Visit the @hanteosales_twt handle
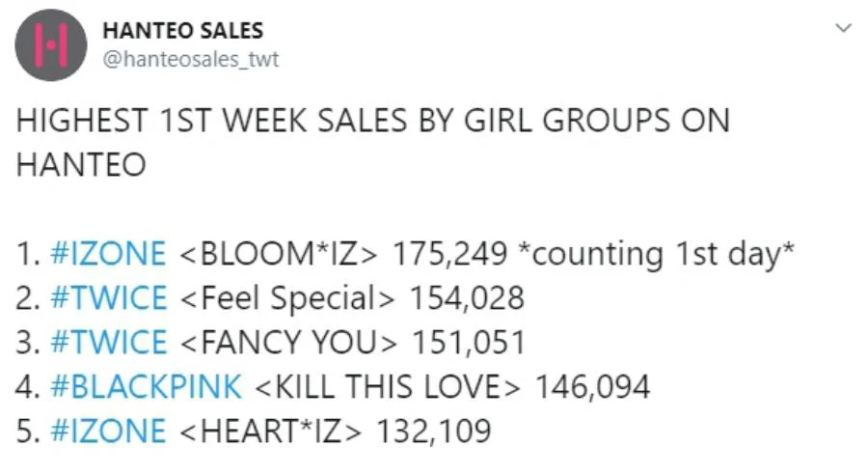 click(x=191, y=59)
